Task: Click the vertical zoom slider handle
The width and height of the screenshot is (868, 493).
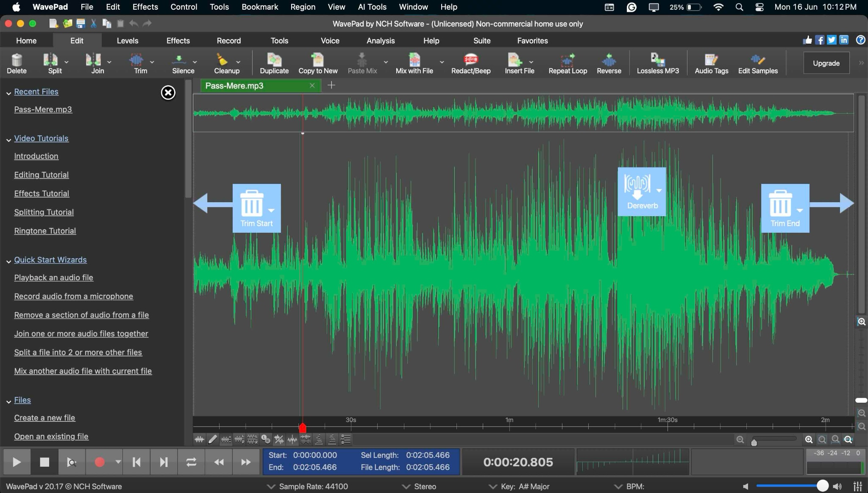Action: pos(861,400)
